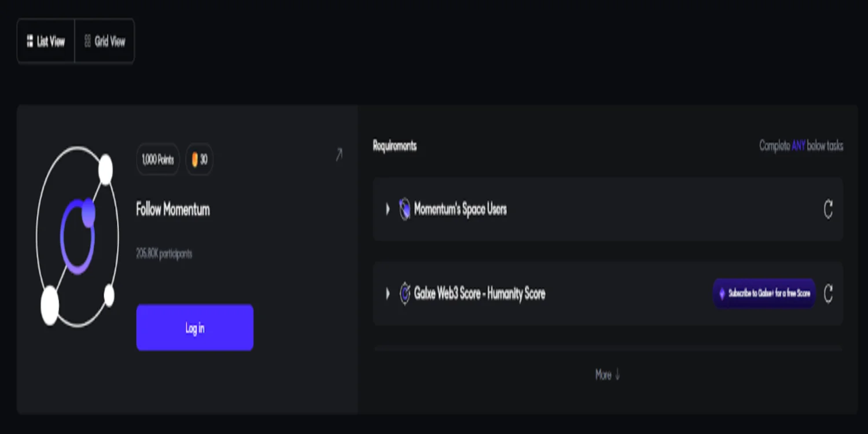868x434 pixels.
Task: Click the Grid View layout icon
Action: click(88, 41)
